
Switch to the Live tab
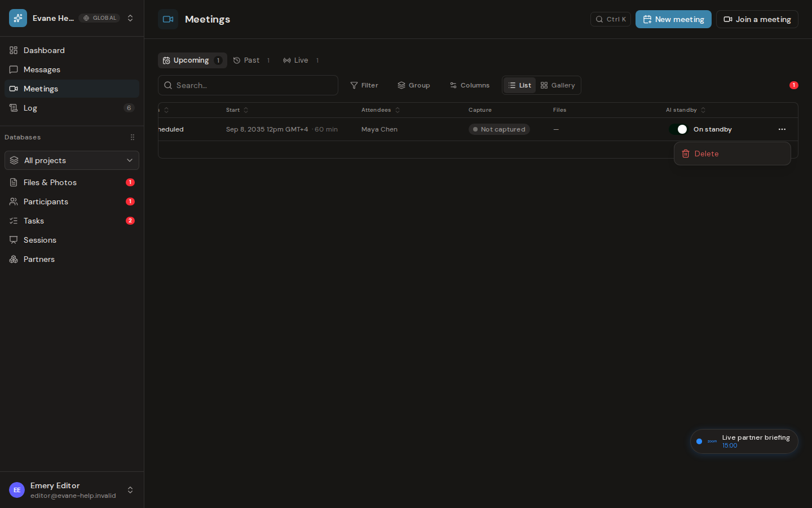[301, 60]
